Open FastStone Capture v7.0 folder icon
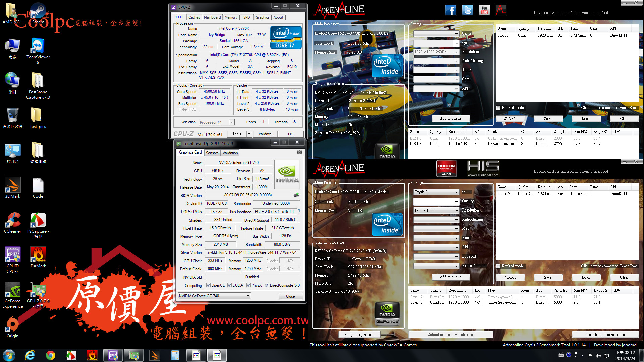The image size is (644, 362). pyautogui.click(x=38, y=86)
